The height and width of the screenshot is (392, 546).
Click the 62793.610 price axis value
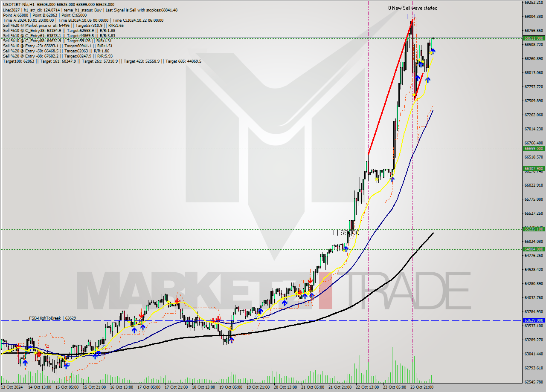click(534, 368)
